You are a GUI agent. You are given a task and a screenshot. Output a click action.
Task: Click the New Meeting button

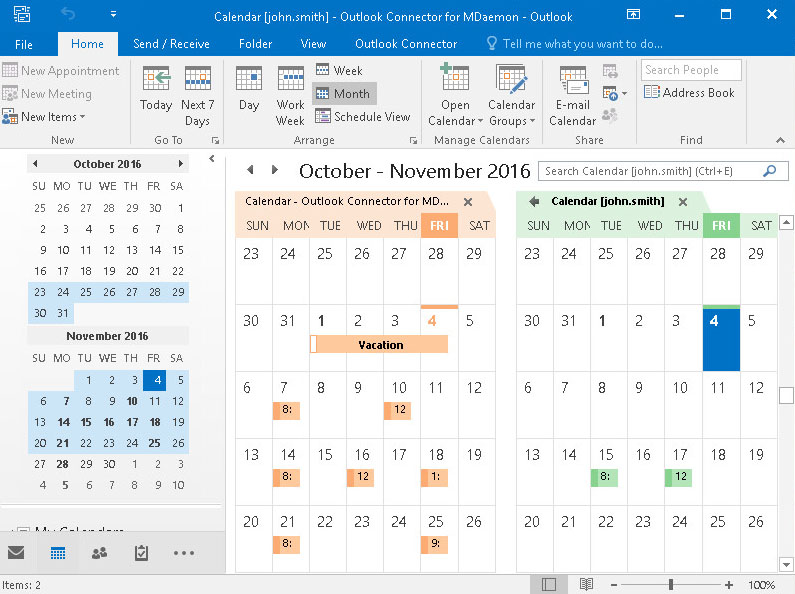click(x=47, y=94)
